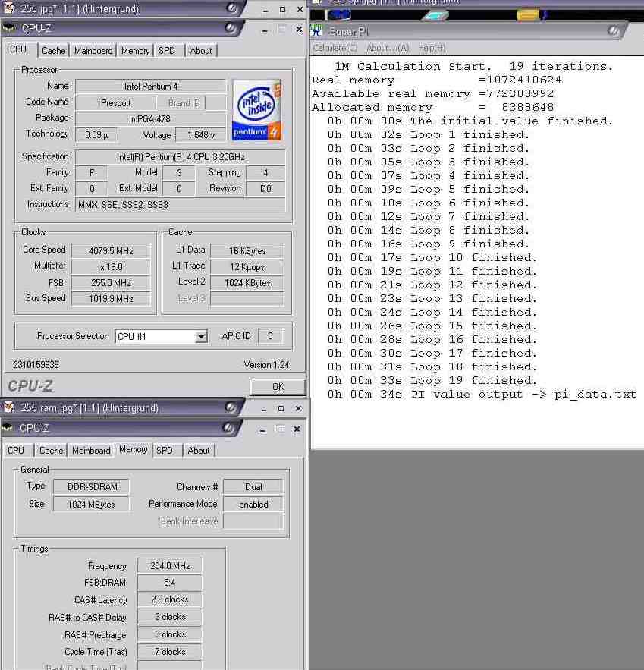Click the Revision value D0
The width and height of the screenshot is (644, 670).
pyautogui.click(x=265, y=189)
